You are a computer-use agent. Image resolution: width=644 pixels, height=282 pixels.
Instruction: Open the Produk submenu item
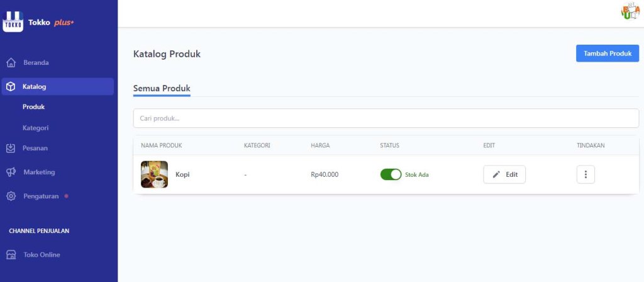pos(33,107)
